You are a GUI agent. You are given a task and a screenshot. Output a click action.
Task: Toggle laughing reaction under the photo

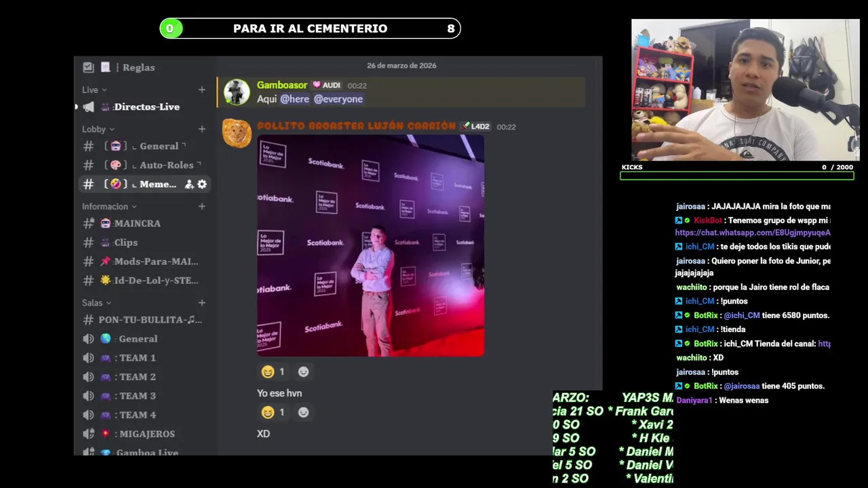click(x=273, y=371)
